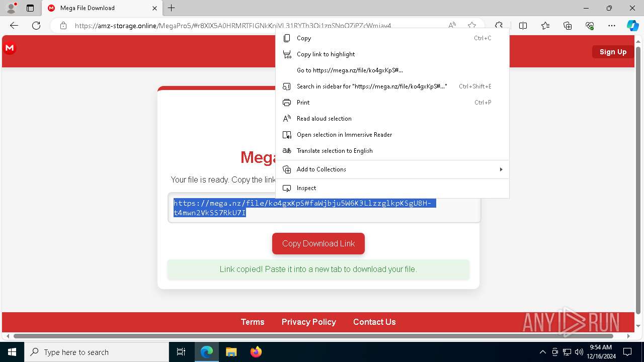
Task: View site information lock icon
Action: point(63,26)
